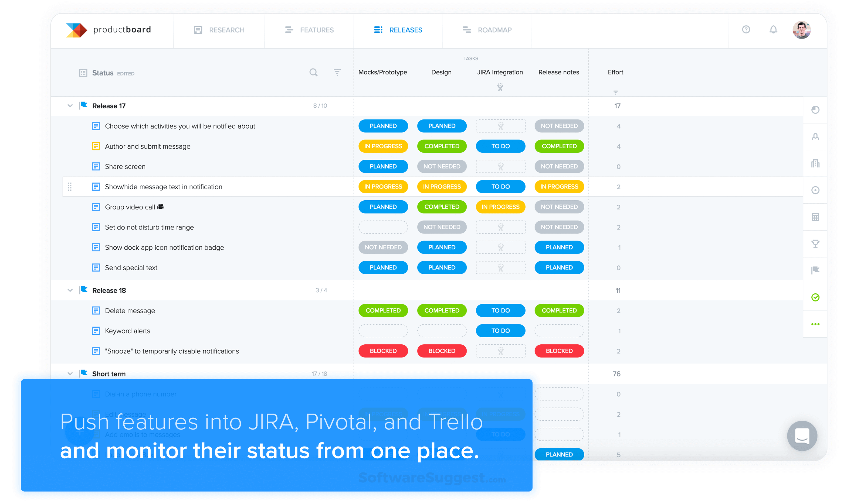
Task: Select the pie chart icon in right sidebar
Action: coord(815,110)
